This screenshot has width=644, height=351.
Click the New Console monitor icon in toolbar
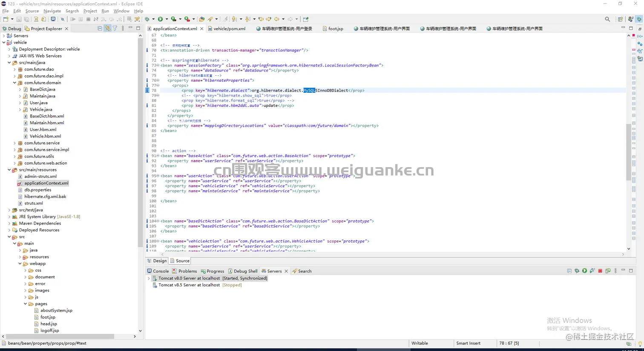(53, 19)
